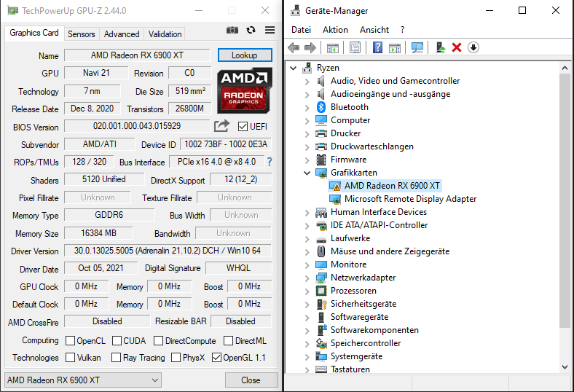Switch to the Sensors tab
Image resolution: width=574 pixels, height=392 pixels.
[x=82, y=34]
